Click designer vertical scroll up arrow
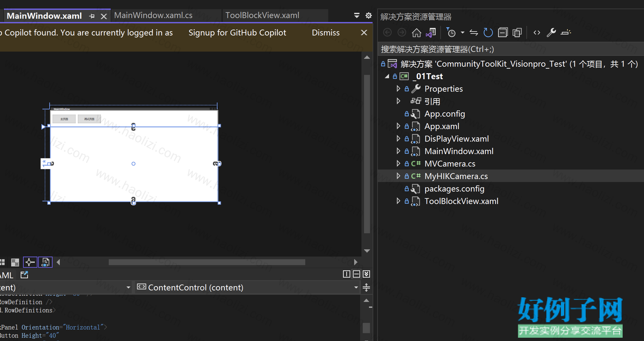The width and height of the screenshot is (644, 341). tap(367, 57)
